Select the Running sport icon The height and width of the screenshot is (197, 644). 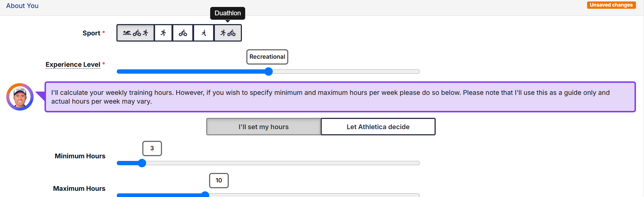[x=163, y=33]
